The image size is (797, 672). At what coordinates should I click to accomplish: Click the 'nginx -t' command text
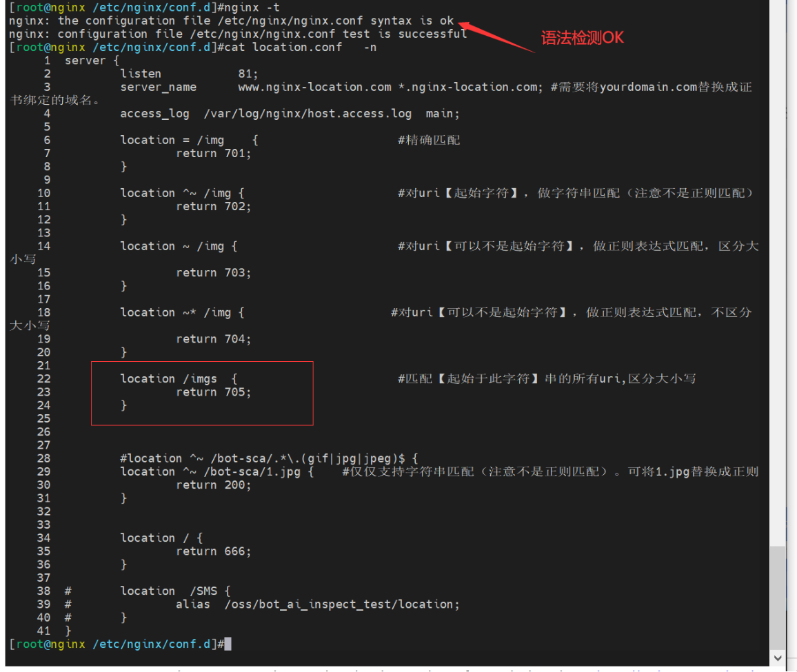pos(252,8)
